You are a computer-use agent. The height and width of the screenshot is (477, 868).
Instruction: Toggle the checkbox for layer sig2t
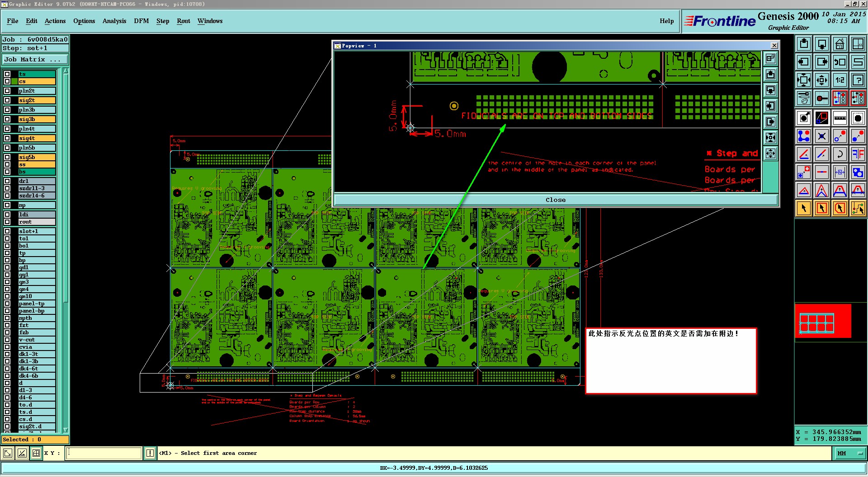point(7,100)
